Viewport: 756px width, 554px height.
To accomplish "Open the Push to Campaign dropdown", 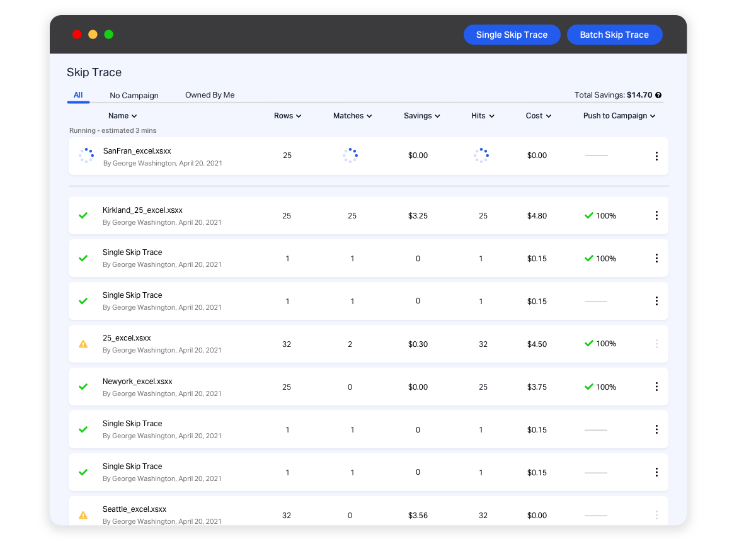I will pyautogui.click(x=619, y=116).
